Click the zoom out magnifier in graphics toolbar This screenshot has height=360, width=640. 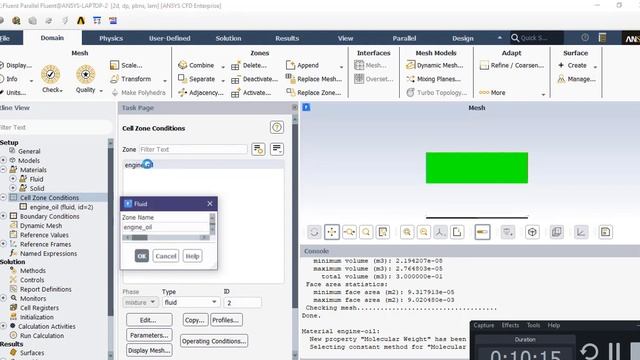(x=424, y=232)
